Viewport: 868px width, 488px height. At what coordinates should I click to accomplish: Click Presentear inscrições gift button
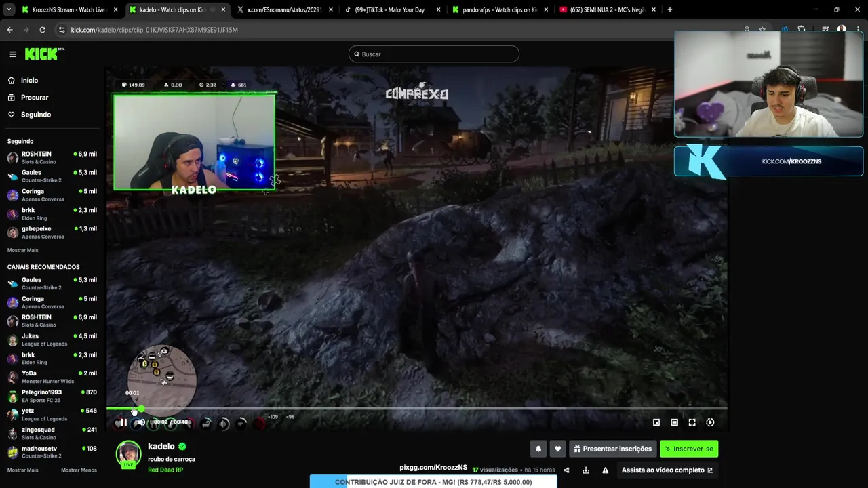[x=612, y=449]
